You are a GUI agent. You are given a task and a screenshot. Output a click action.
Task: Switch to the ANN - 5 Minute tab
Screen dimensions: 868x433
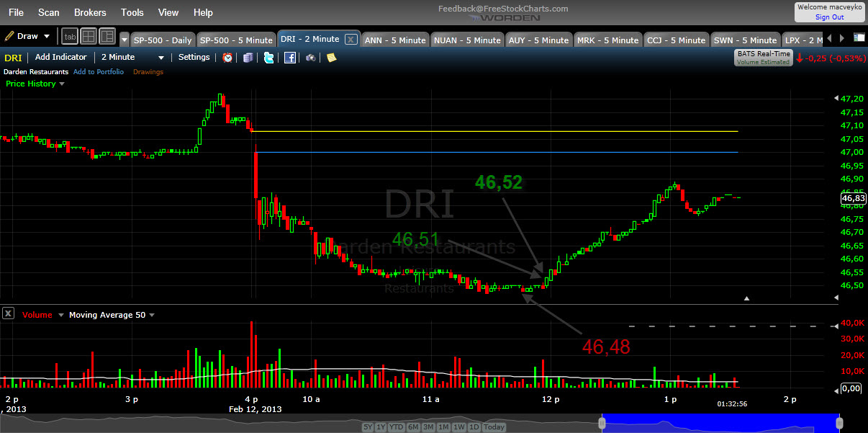(x=394, y=40)
